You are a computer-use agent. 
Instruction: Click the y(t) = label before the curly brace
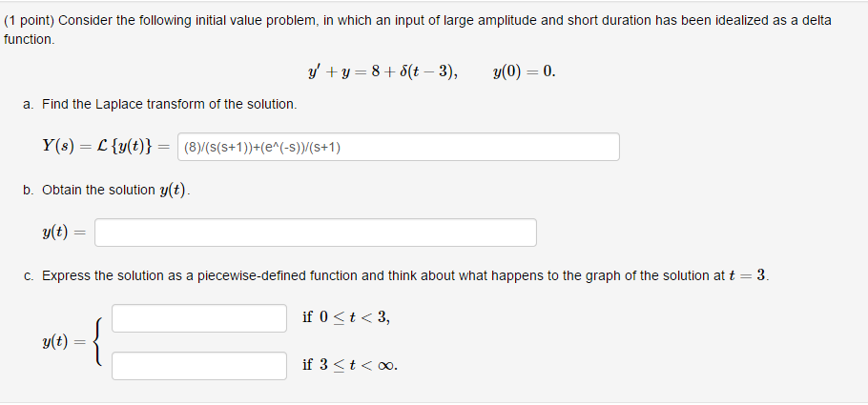point(64,342)
